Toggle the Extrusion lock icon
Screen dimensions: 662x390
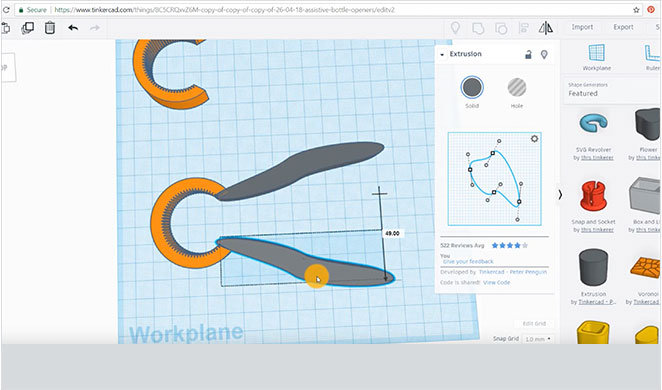[528, 54]
